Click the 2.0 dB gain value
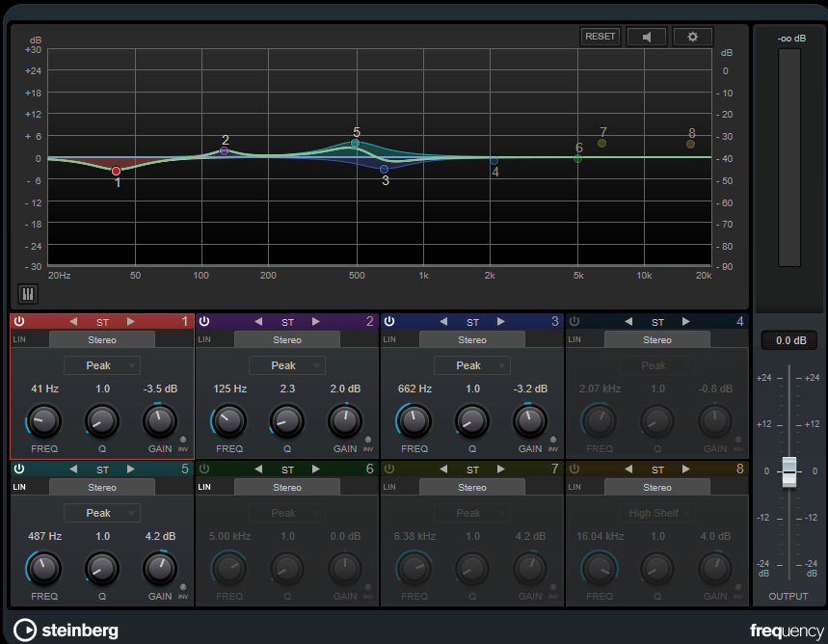The width and height of the screenshot is (828, 644). [345, 389]
